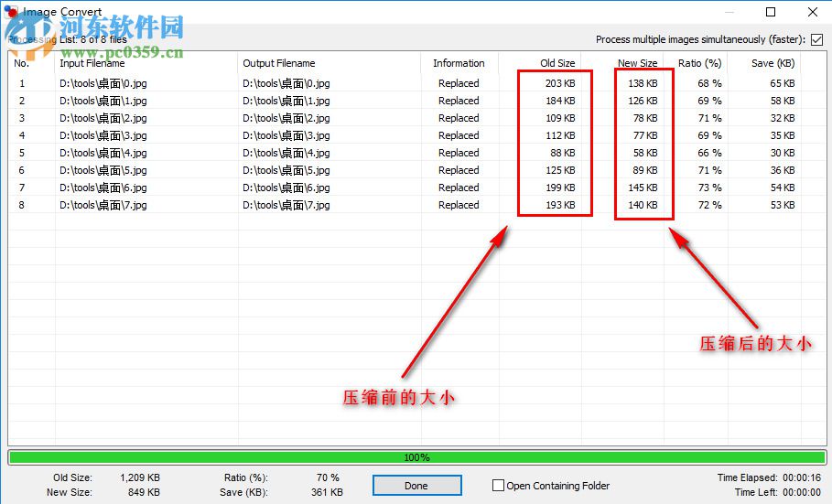Select input file D:\tools\桌面\1.jpg

tap(103, 101)
